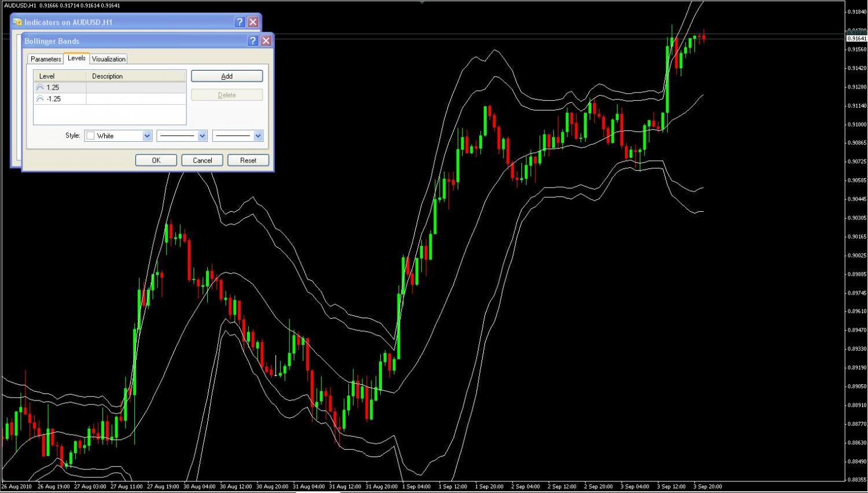868x493 pixels.
Task: Close the Bollinger Bands dialog
Action: pyautogui.click(x=266, y=41)
